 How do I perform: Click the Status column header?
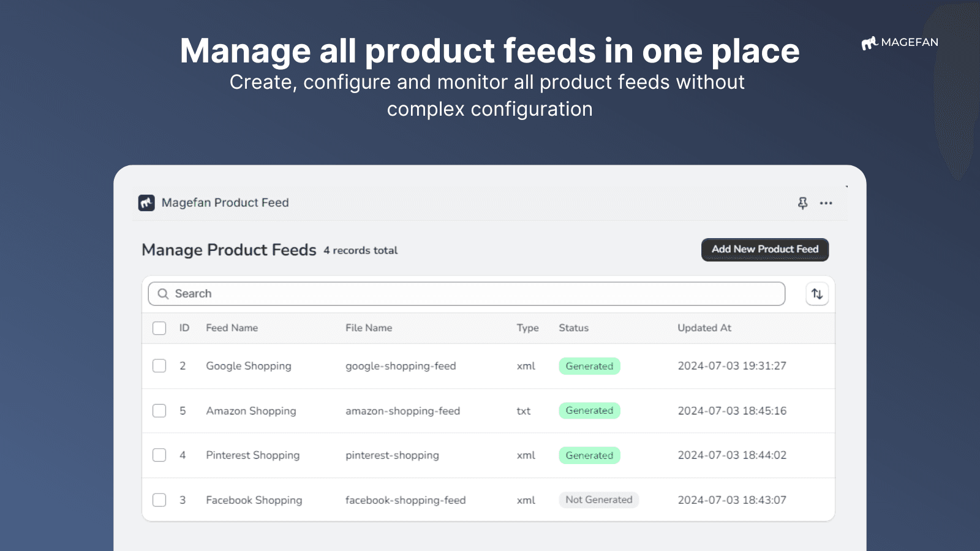573,328
